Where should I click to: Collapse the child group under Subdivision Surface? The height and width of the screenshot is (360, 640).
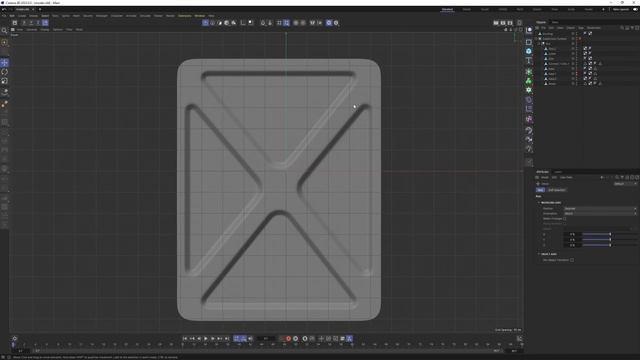[539, 44]
